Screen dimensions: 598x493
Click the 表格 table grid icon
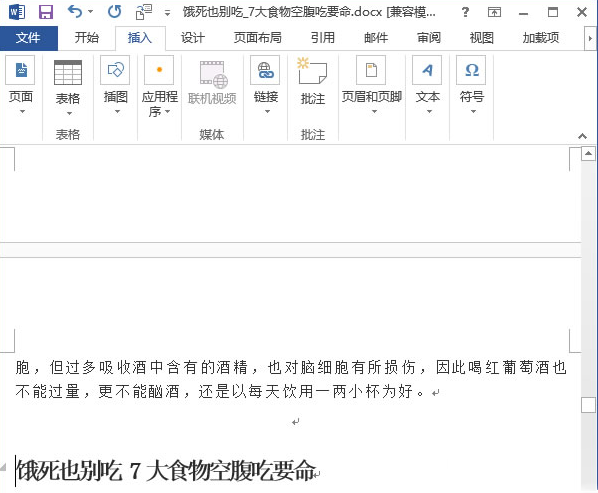(68, 72)
